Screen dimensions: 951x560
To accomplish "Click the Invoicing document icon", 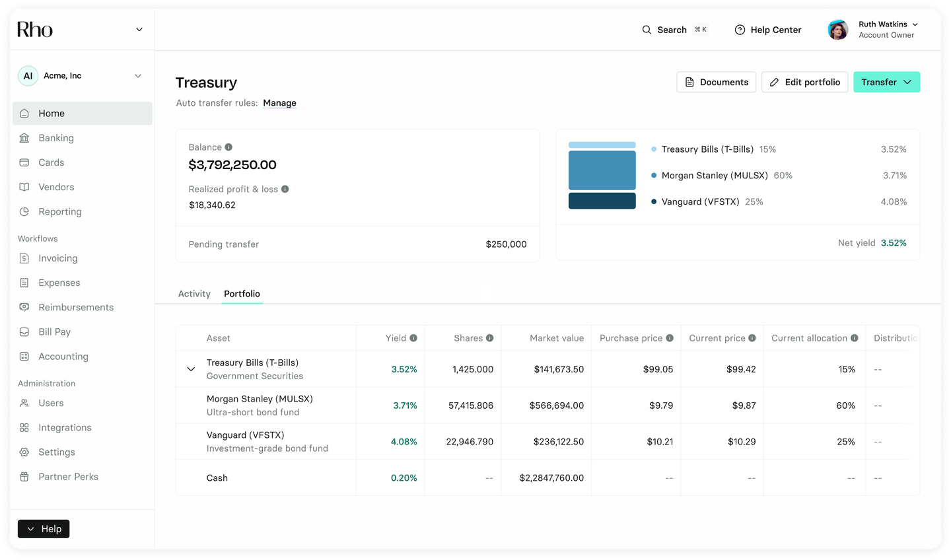I will point(24,258).
